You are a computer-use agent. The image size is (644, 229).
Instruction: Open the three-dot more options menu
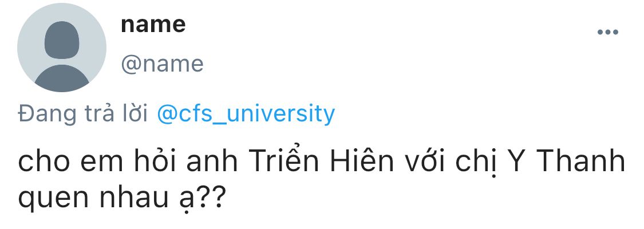(x=607, y=33)
